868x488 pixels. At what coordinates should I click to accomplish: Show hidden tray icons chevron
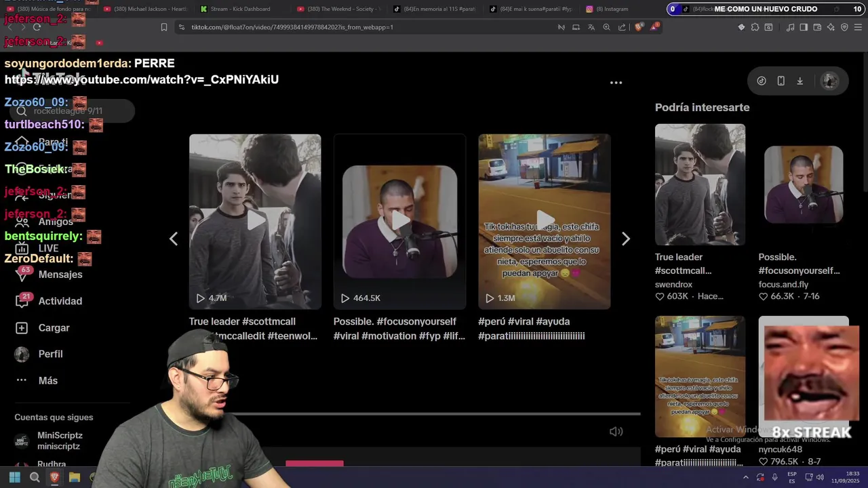click(x=745, y=477)
